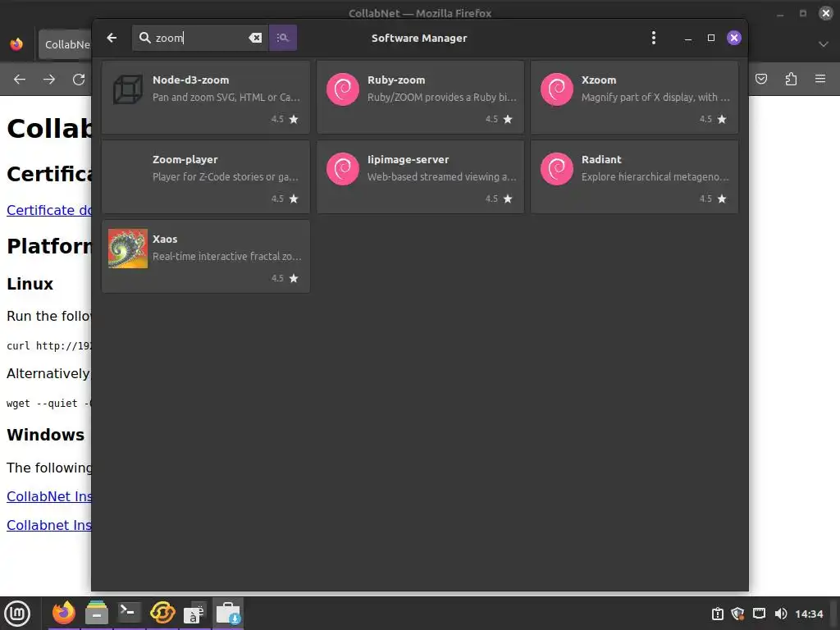Click the yellow orbit taskbar app icon
This screenshot has width=840, height=630.
(162, 613)
